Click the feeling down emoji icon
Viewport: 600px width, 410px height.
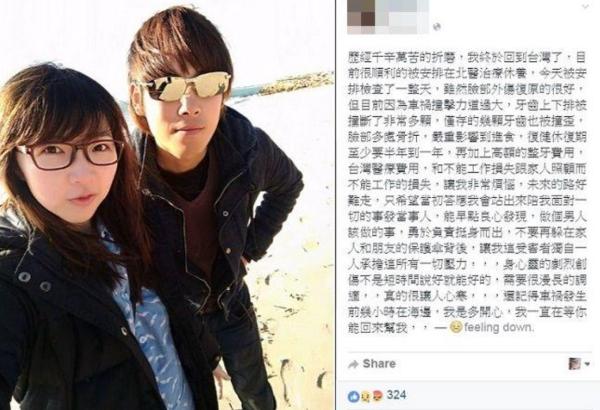(x=455, y=327)
